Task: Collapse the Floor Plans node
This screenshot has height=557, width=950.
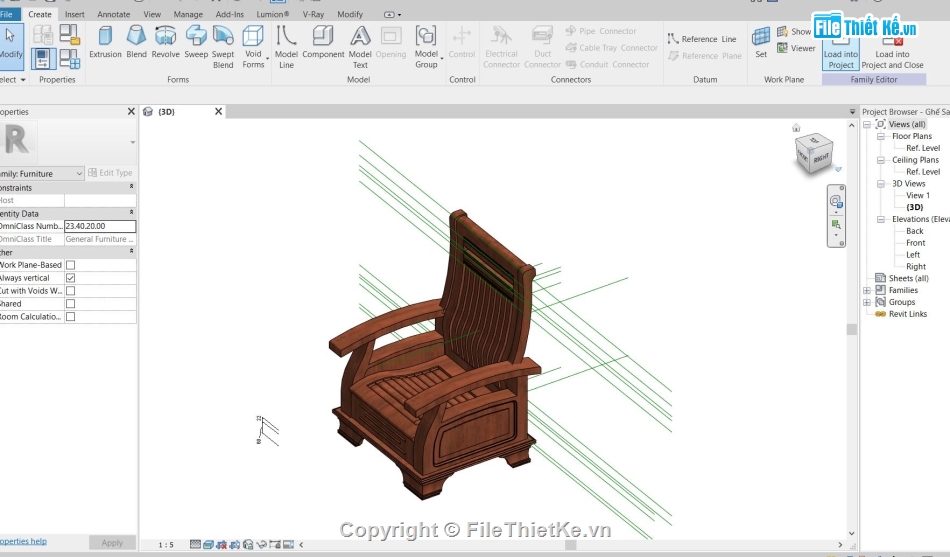Action: 881,136
